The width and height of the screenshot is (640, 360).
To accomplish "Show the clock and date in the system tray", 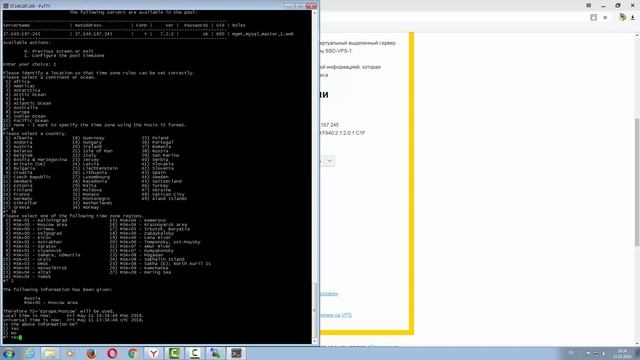I will point(622,353).
